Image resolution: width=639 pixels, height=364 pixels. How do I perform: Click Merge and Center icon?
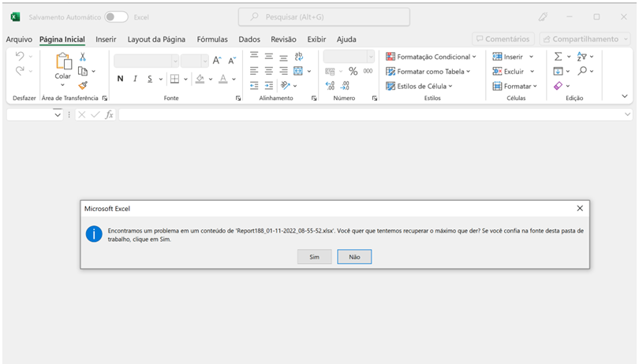298,71
